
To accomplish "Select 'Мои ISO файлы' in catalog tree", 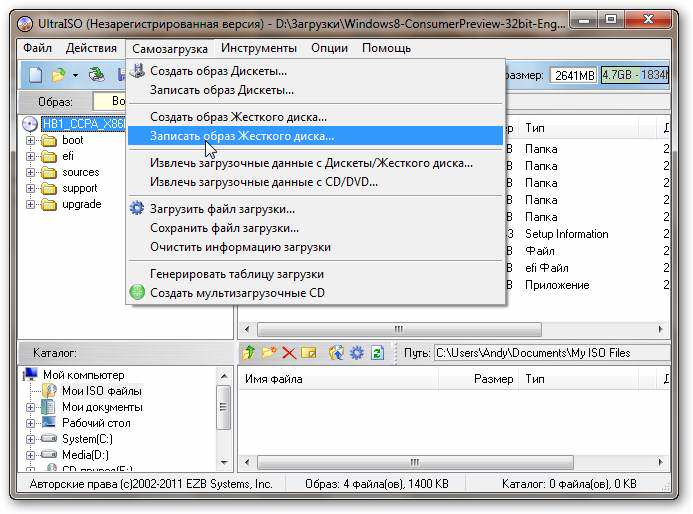I will (x=101, y=391).
